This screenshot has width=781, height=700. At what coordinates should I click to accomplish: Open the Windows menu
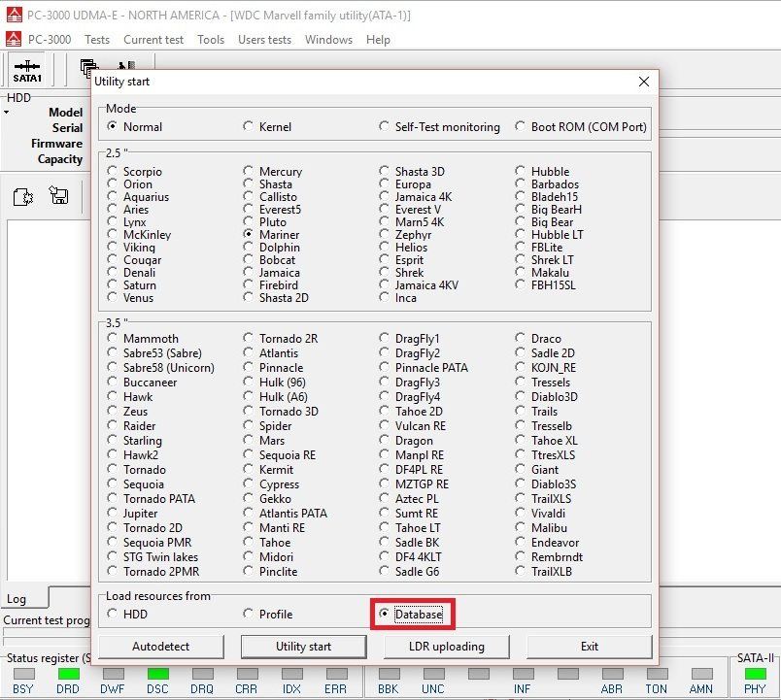click(328, 40)
